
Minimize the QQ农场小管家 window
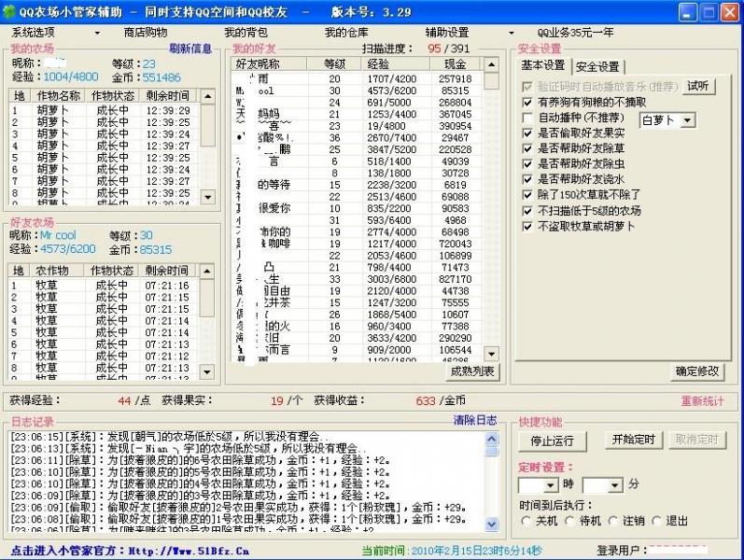pyautogui.click(x=688, y=12)
